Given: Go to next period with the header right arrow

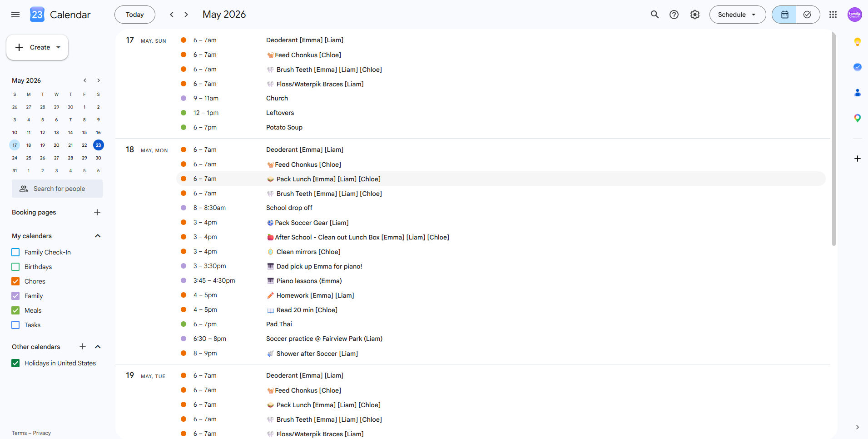Looking at the screenshot, I should (x=186, y=15).
